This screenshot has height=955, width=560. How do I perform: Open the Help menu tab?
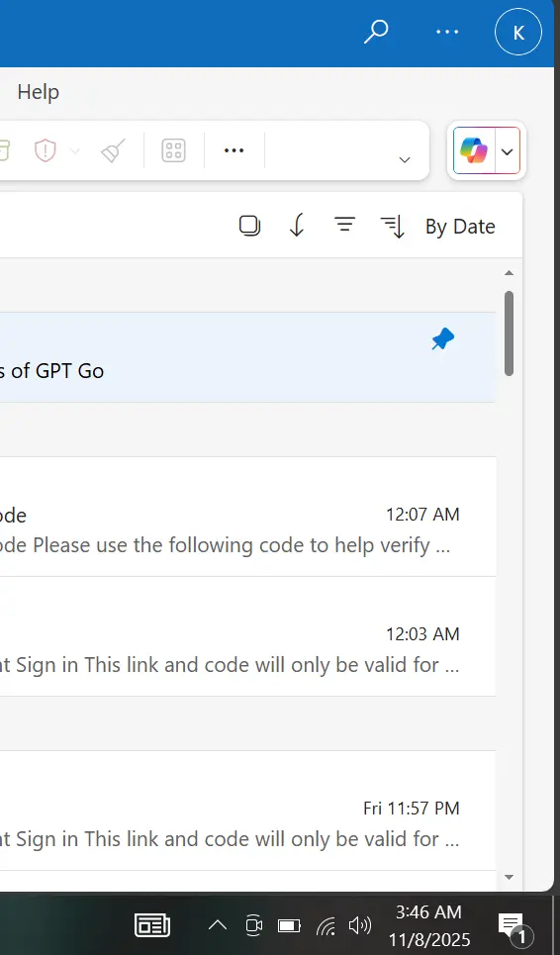click(39, 92)
